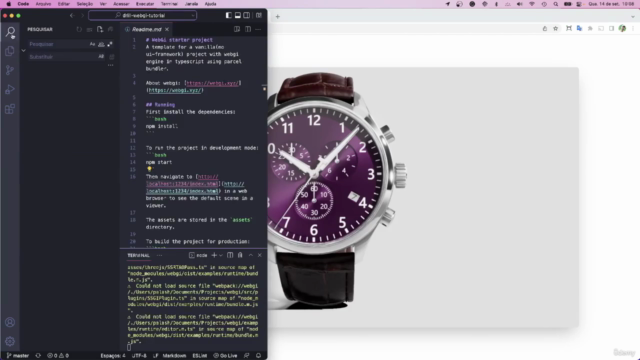This screenshot has height=360, width=640.
Task: Create a new terminal with plus icon
Action: pyautogui.click(x=214, y=256)
